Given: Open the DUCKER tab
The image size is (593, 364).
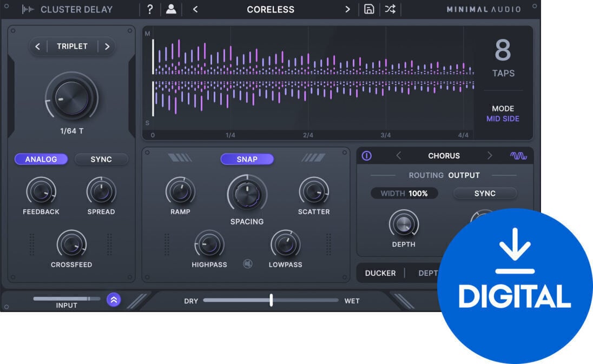Looking at the screenshot, I should click(x=380, y=273).
